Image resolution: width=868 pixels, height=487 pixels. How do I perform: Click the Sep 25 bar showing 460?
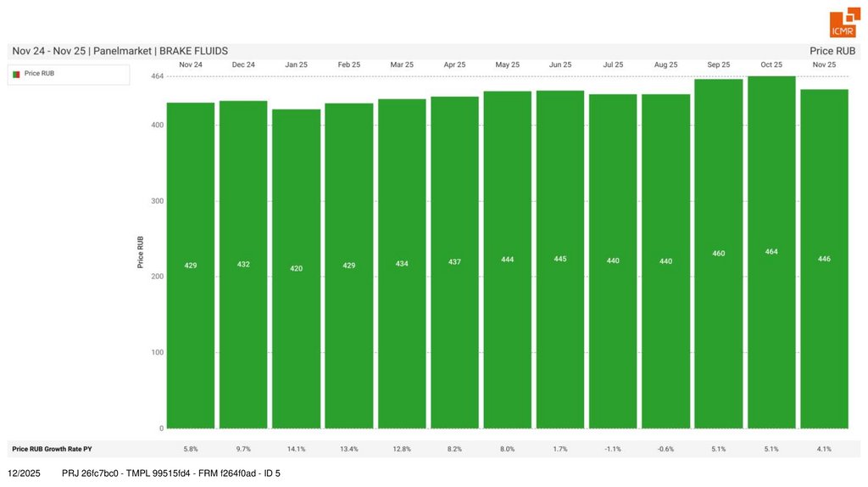719,254
